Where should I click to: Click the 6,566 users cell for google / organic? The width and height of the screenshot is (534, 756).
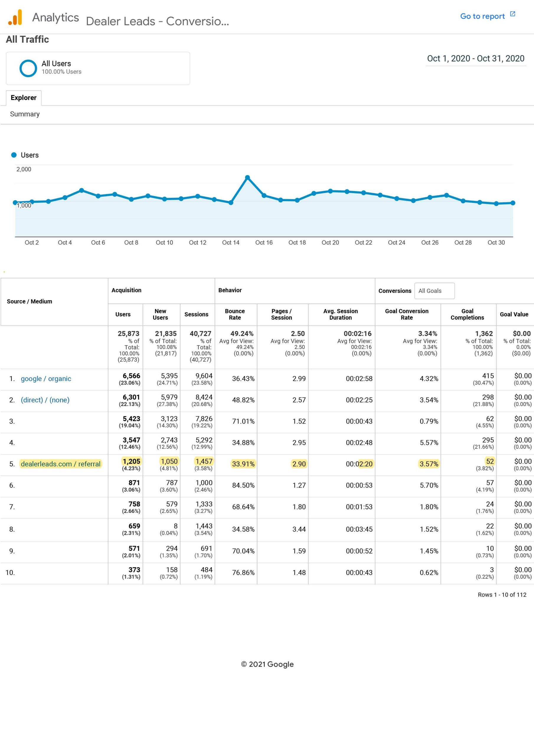coord(131,376)
